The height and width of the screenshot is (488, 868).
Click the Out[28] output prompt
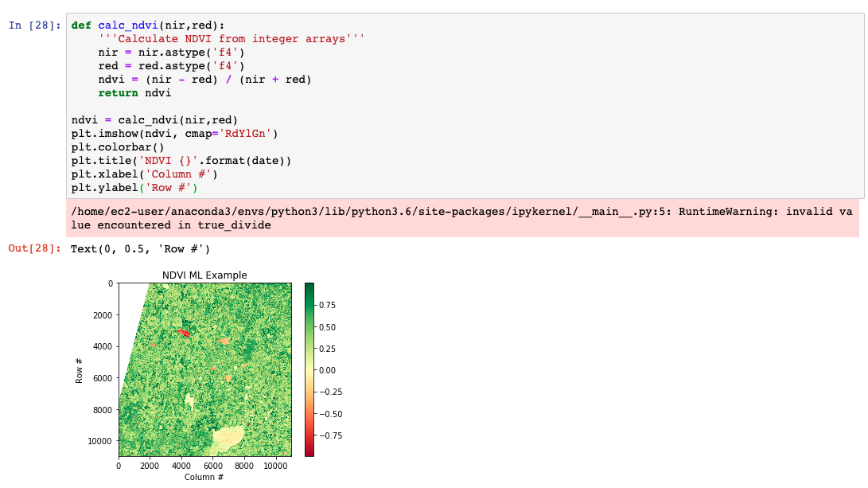34,249
